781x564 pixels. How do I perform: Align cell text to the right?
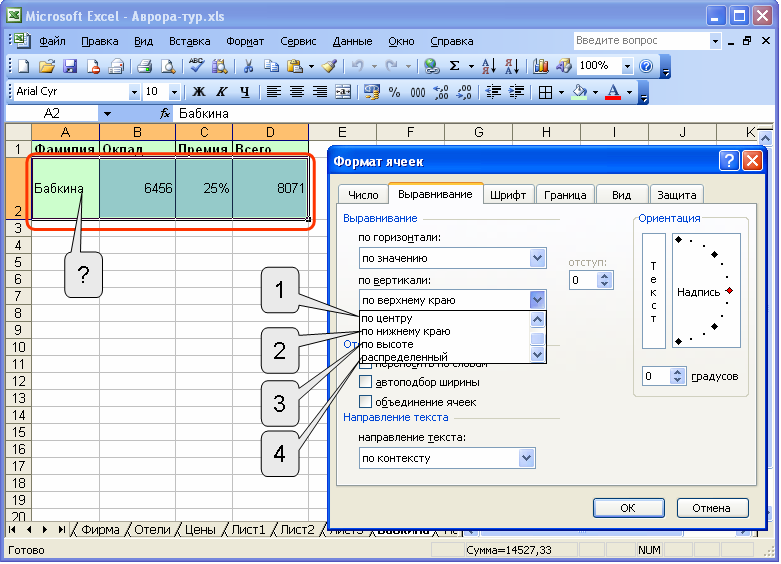pos(319,92)
